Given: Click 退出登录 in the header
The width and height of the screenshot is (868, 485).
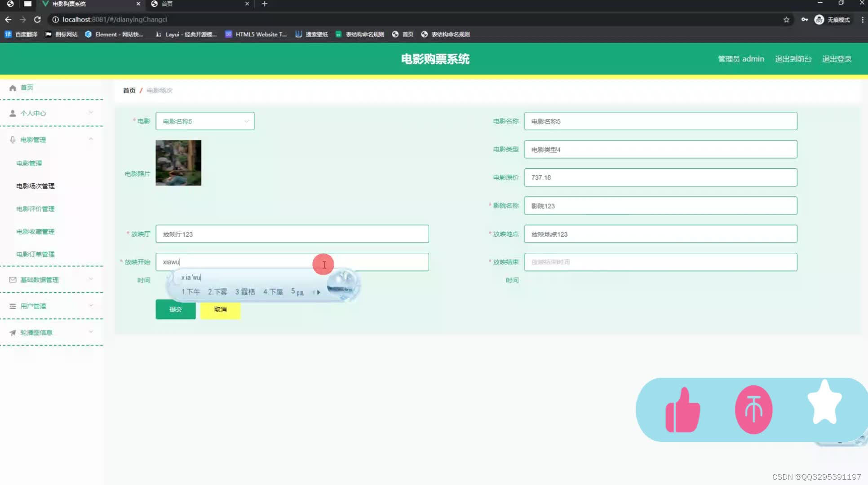Looking at the screenshot, I should [x=837, y=59].
